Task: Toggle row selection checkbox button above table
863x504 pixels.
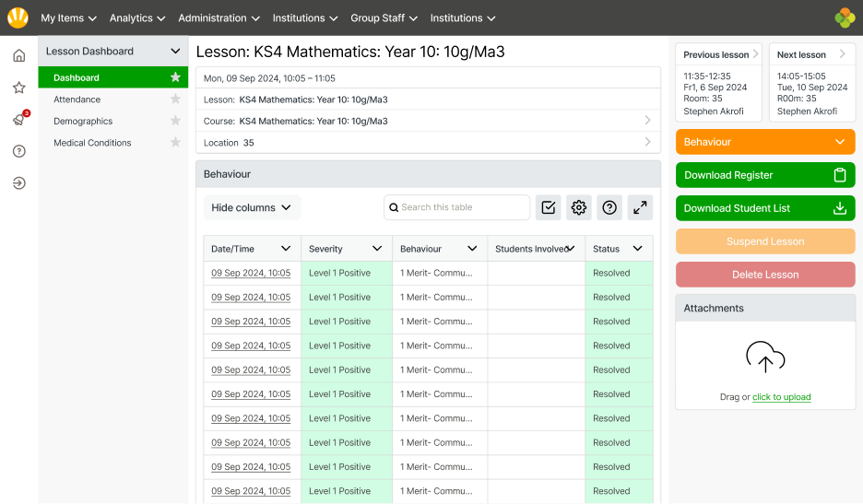Action: 549,207
